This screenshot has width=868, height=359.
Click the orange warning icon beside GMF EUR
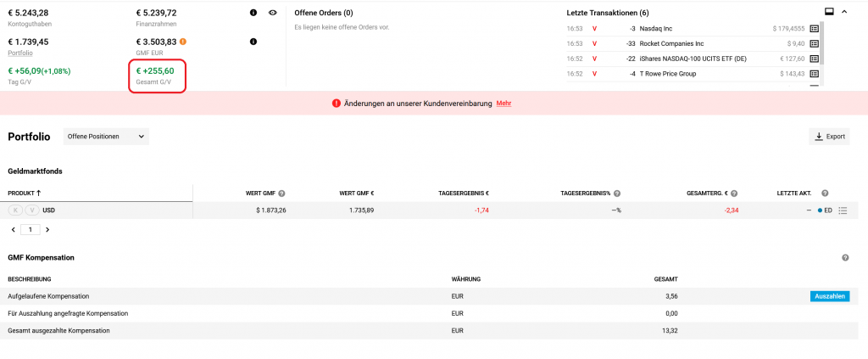[x=183, y=41]
